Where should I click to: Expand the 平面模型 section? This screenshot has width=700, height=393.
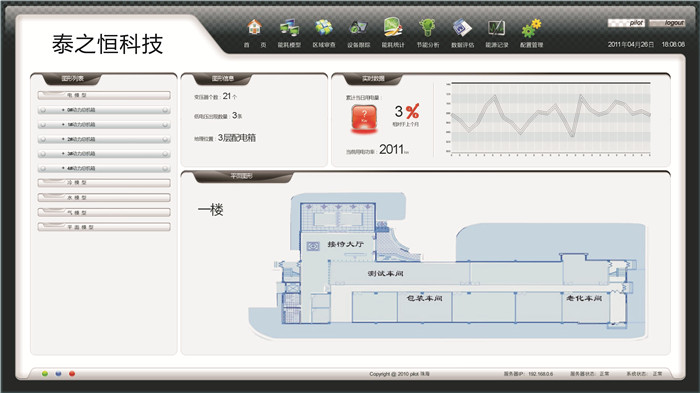(104, 227)
